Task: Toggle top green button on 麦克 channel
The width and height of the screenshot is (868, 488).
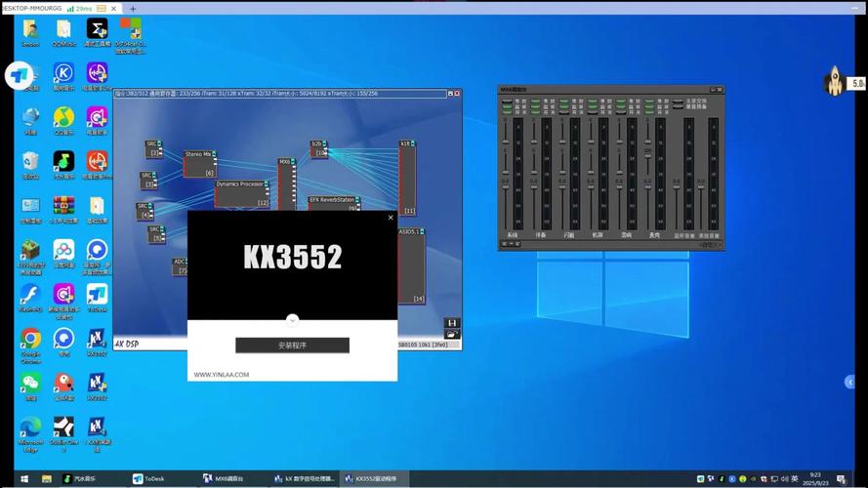Action: coord(648,101)
